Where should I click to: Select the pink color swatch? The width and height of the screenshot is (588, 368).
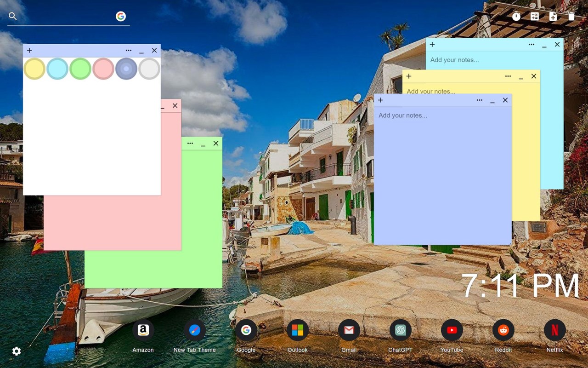pyautogui.click(x=103, y=69)
